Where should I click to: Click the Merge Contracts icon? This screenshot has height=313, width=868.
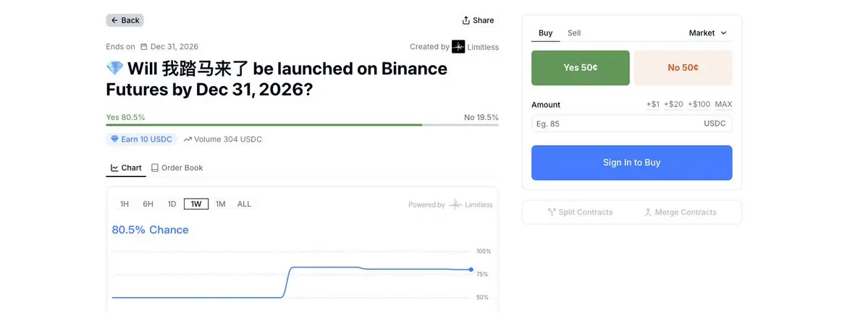pos(648,213)
